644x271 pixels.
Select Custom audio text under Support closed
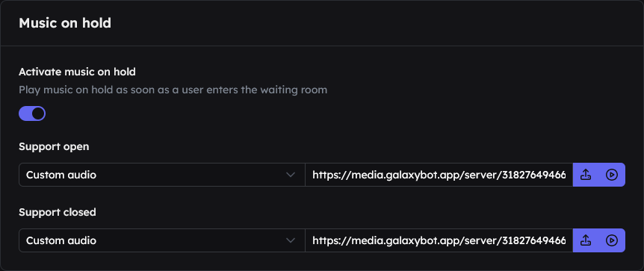(x=61, y=240)
